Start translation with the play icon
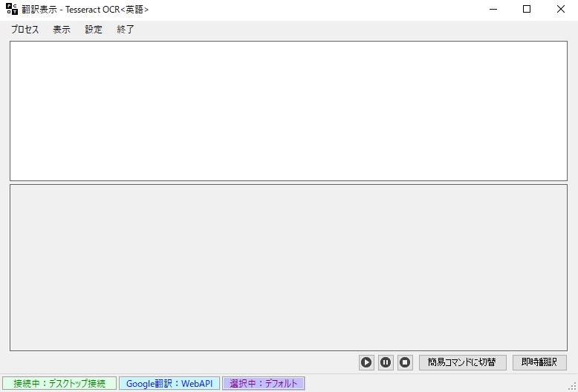Screen dimensions: 578x392 click(366, 362)
